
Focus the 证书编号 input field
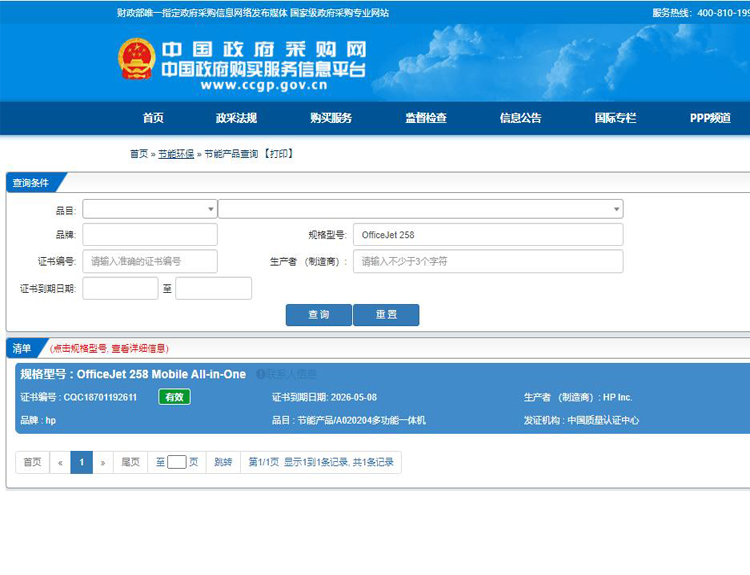[x=150, y=261]
